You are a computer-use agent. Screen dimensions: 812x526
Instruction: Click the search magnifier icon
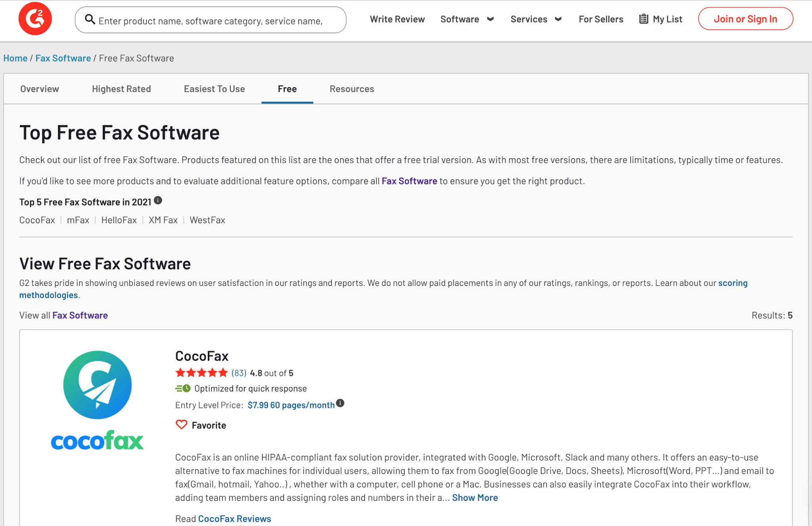90,19
